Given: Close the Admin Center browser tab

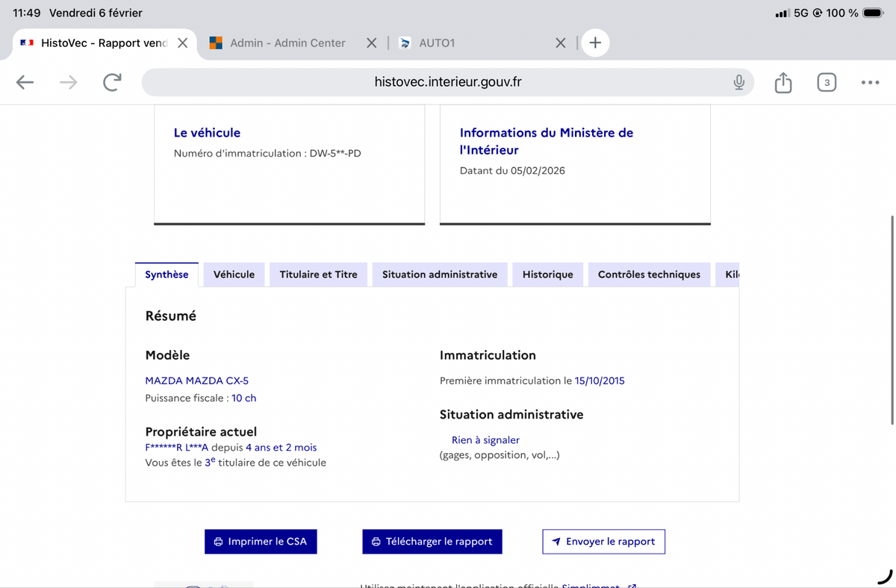Looking at the screenshot, I should tap(371, 43).
